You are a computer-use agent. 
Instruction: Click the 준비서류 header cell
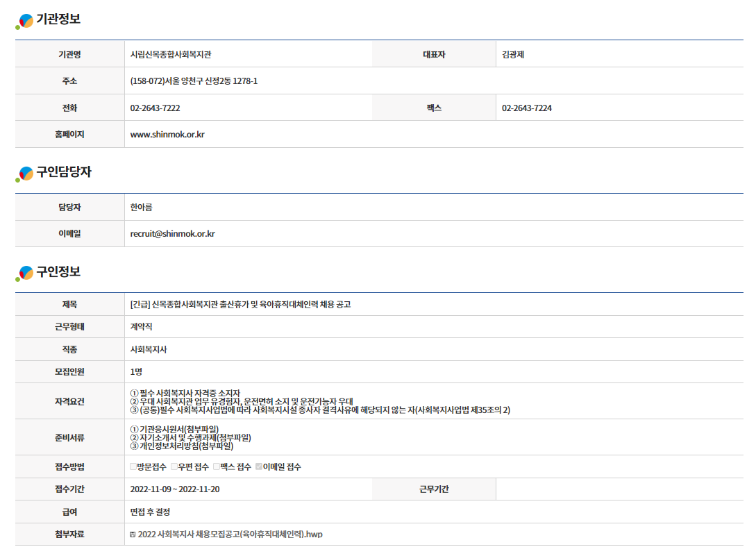(x=70, y=437)
